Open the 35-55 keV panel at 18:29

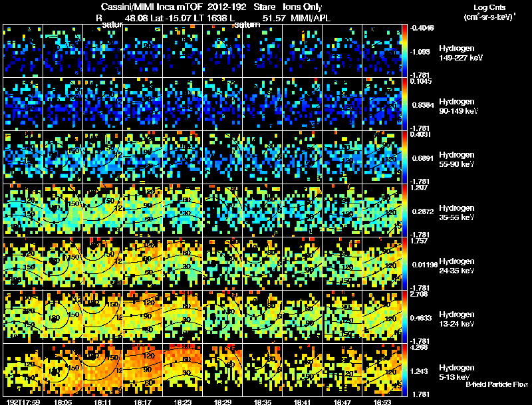pos(223,210)
